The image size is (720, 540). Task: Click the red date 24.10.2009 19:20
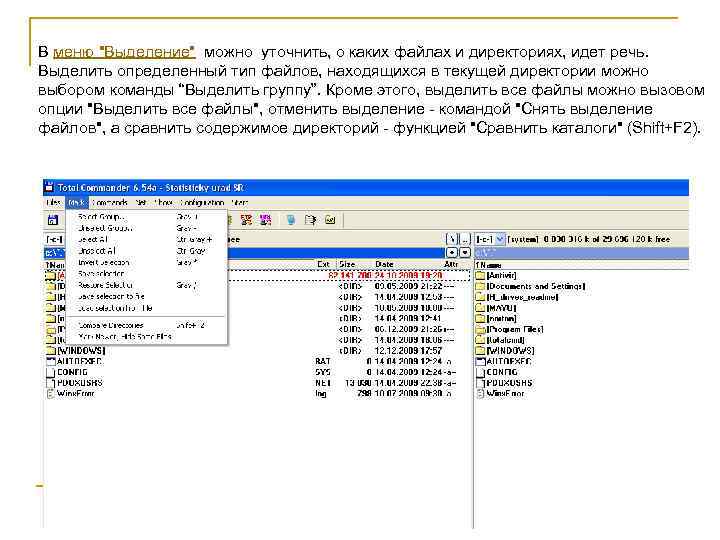coord(408,275)
